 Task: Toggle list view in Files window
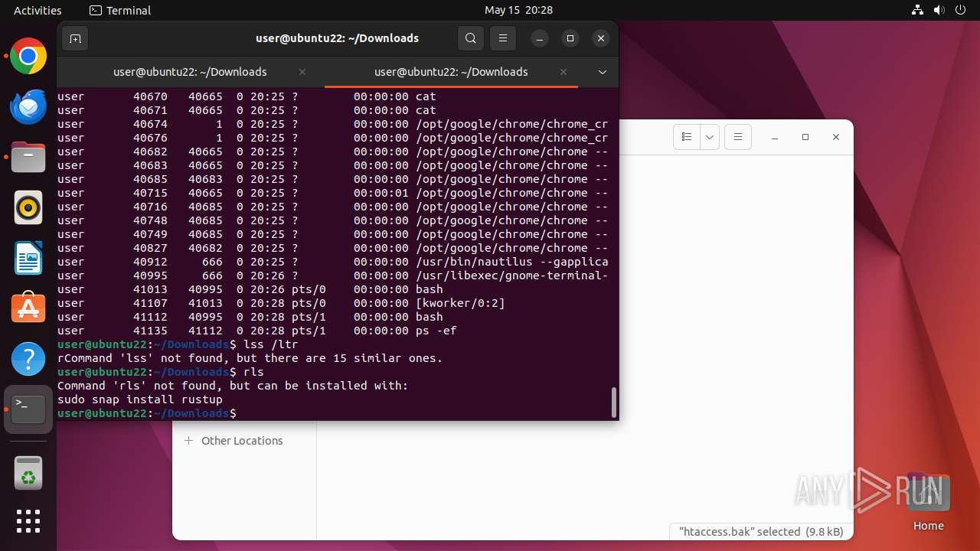tap(687, 137)
